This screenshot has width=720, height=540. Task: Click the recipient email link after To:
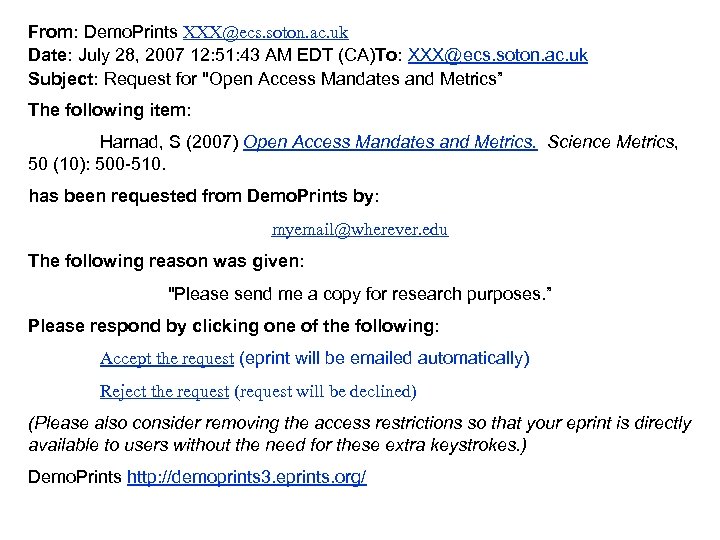click(498, 55)
